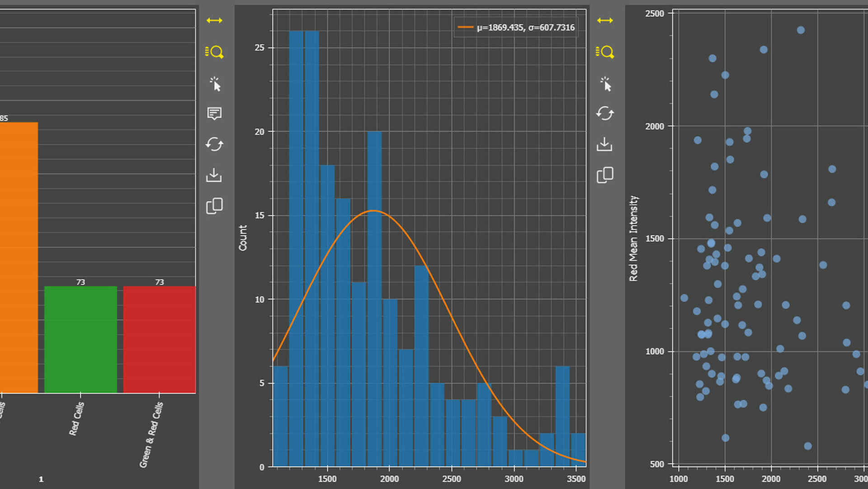Reset the bar chart view with the refresh icon
The image size is (868, 489).
pyautogui.click(x=214, y=144)
